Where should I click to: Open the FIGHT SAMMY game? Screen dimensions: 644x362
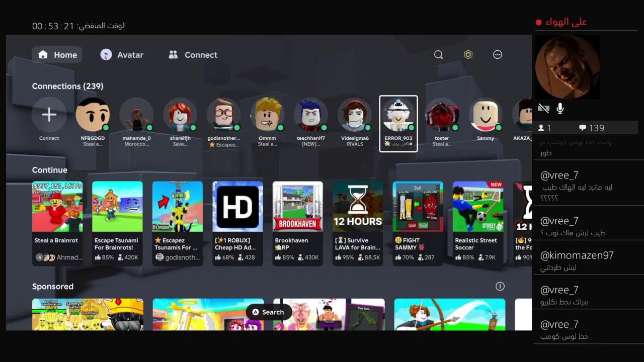tap(418, 223)
